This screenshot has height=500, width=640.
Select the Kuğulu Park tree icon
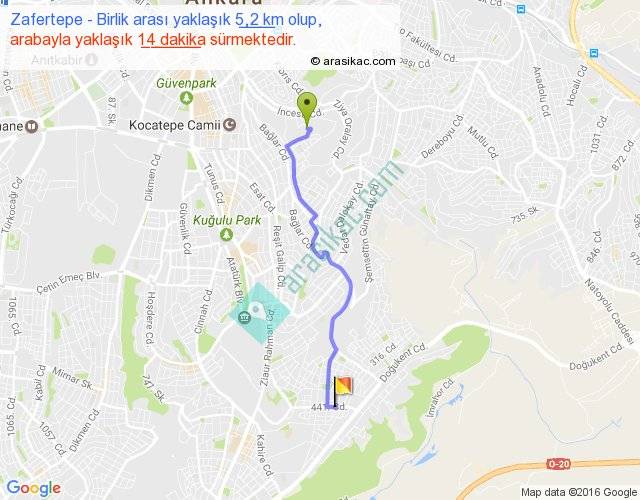point(227,235)
